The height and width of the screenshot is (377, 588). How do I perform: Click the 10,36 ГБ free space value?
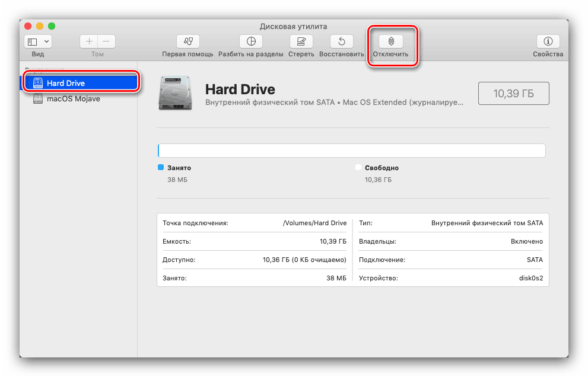(378, 180)
